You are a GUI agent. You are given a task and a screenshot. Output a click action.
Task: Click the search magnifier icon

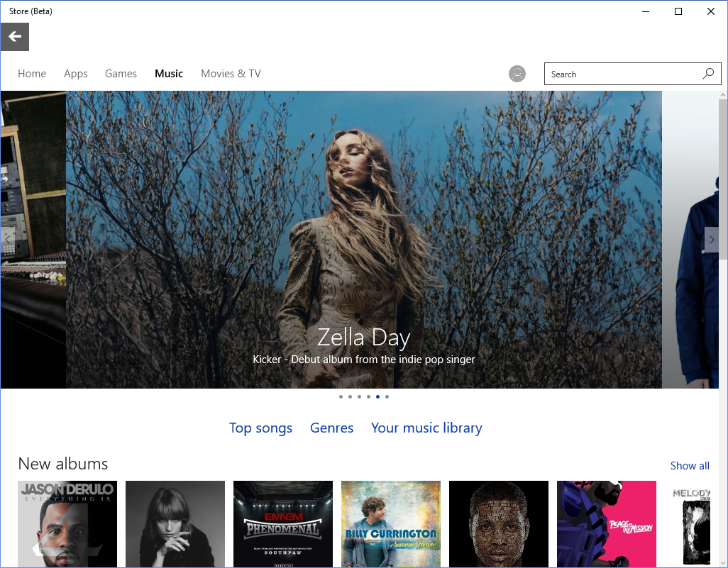click(707, 73)
